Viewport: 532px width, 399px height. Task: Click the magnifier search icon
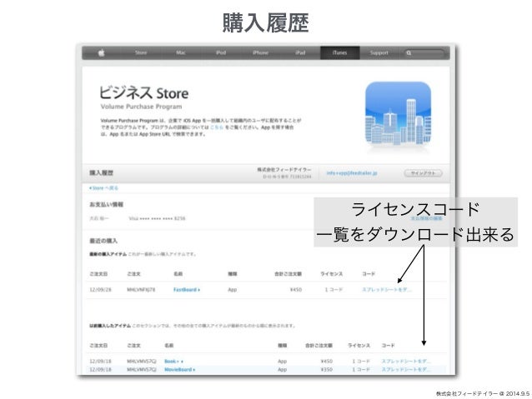[x=409, y=53]
